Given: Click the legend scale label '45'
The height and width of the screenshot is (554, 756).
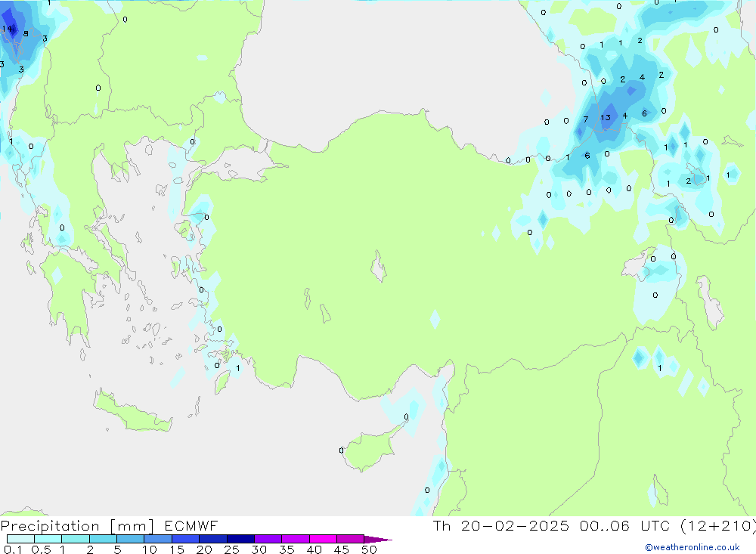Looking at the screenshot, I should pos(342,549).
